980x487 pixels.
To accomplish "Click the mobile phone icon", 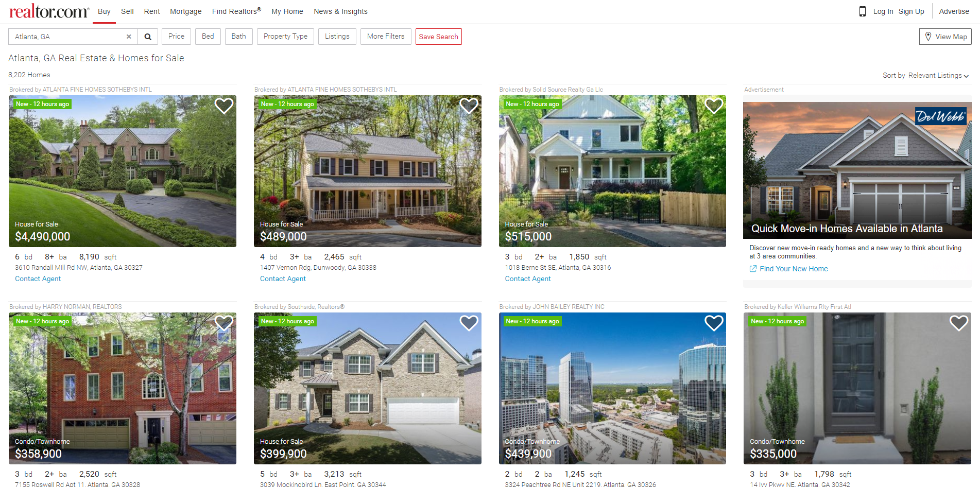I will (x=863, y=11).
